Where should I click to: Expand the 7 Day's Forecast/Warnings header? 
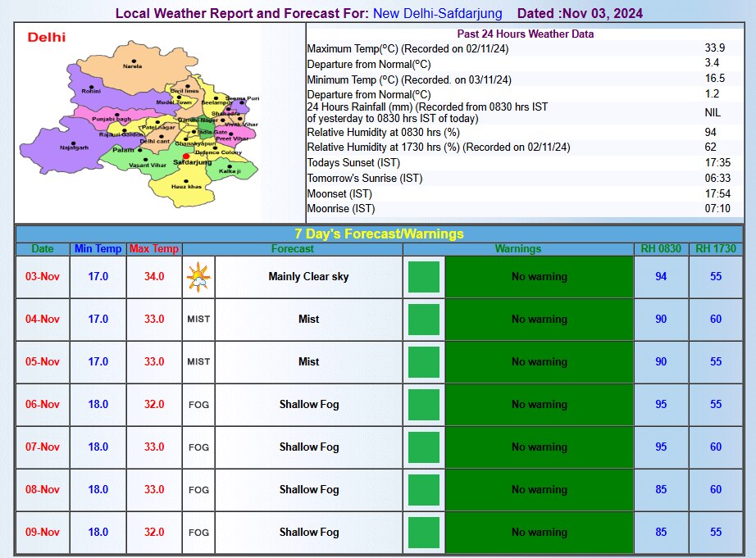(378, 234)
